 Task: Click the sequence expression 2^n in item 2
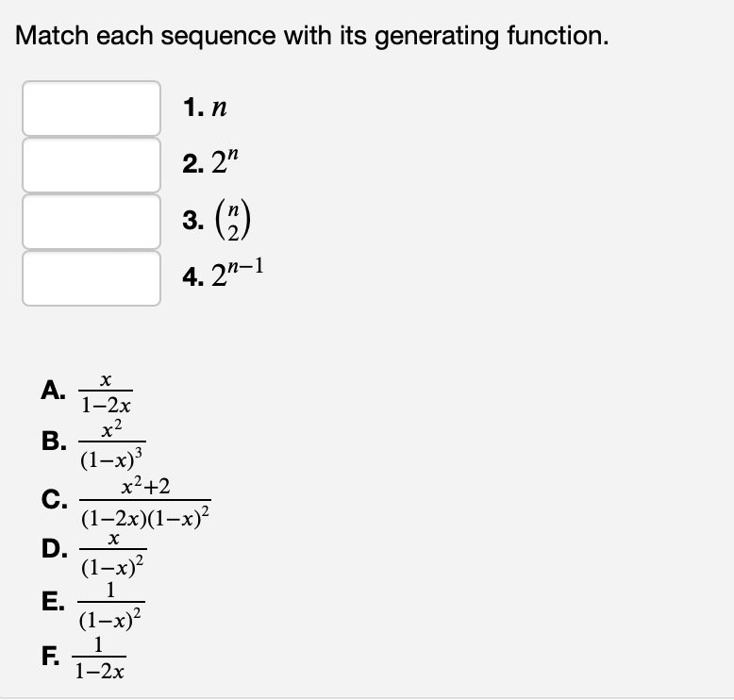[225, 161]
